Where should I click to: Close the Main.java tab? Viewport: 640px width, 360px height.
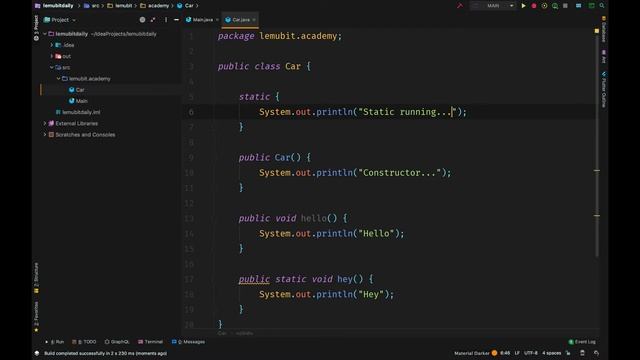217,20
